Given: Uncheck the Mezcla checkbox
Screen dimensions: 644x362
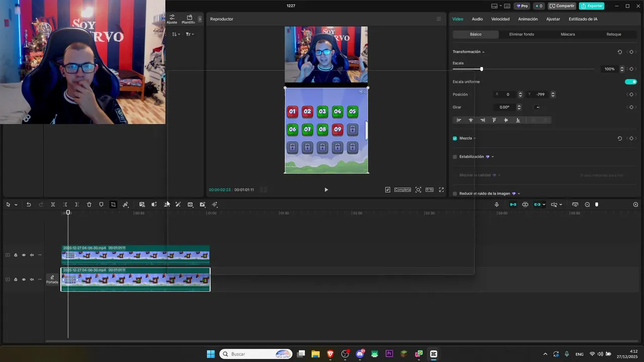Looking at the screenshot, I should [x=455, y=138].
